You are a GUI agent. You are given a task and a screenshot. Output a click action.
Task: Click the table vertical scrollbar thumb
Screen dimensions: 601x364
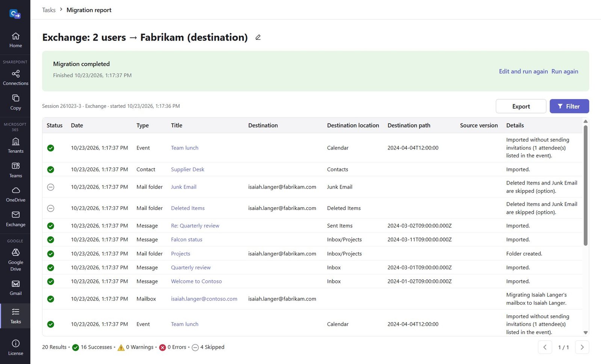click(585, 186)
